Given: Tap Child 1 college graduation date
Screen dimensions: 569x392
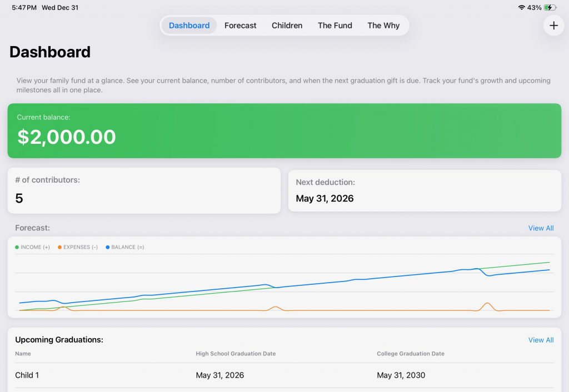Looking at the screenshot, I should click(401, 375).
